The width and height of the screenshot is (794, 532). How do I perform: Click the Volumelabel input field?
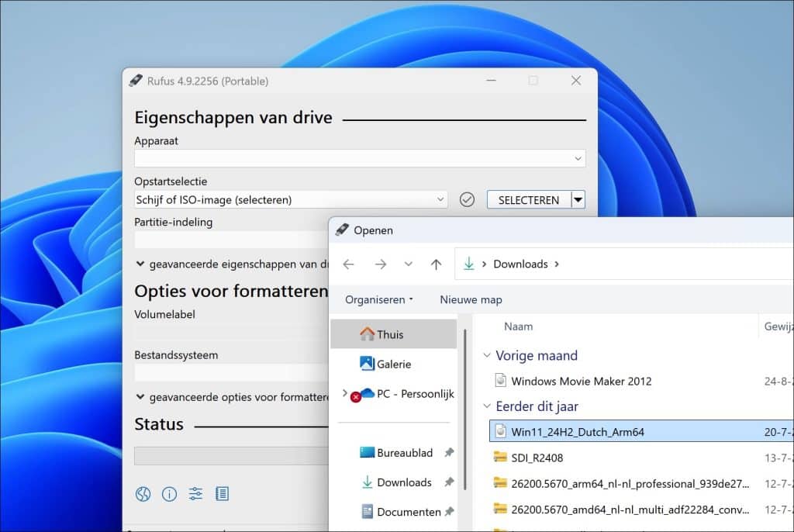click(231, 332)
